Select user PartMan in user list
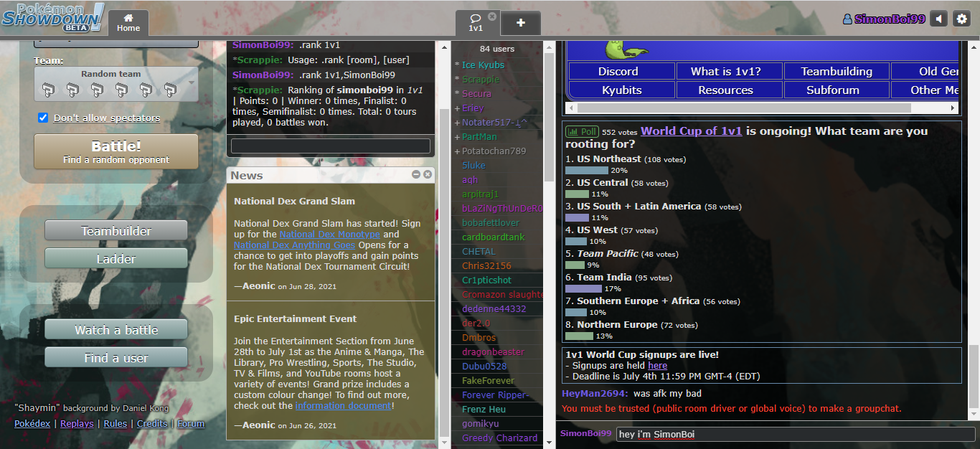 [x=496, y=137]
